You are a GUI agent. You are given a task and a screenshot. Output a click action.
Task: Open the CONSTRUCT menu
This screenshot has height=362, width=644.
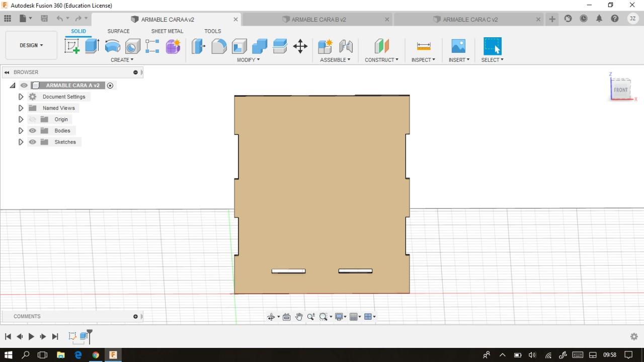[x=381, y=60]
